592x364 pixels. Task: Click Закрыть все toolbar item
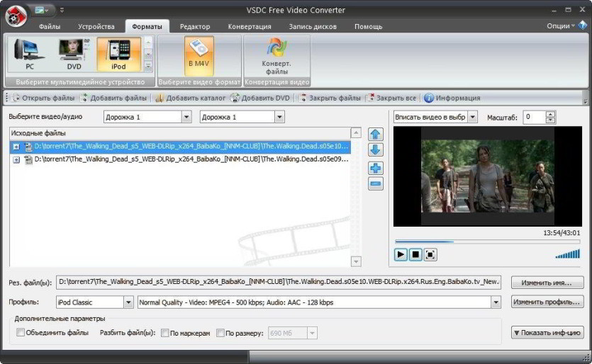391,98
